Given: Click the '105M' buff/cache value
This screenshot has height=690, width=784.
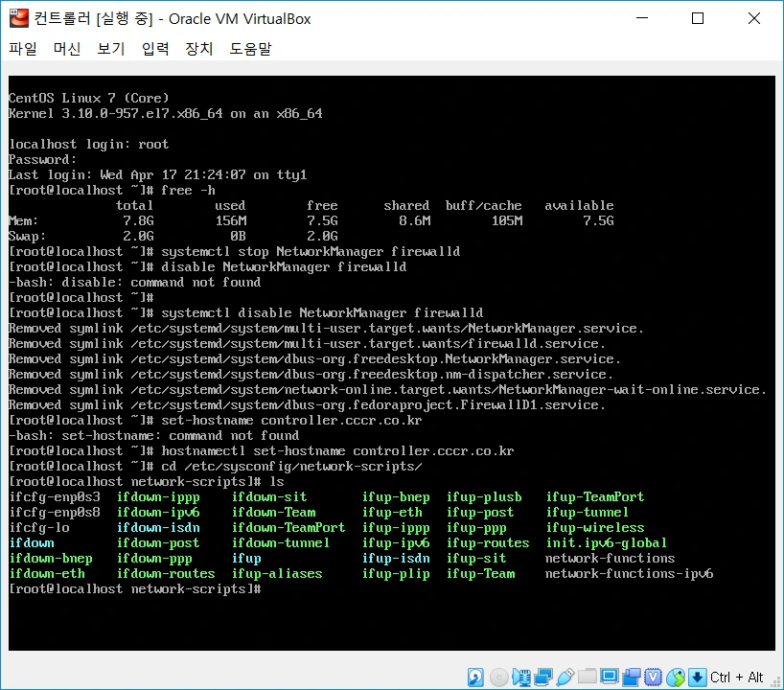Looking at the screenshot, I should coord(506,221).
